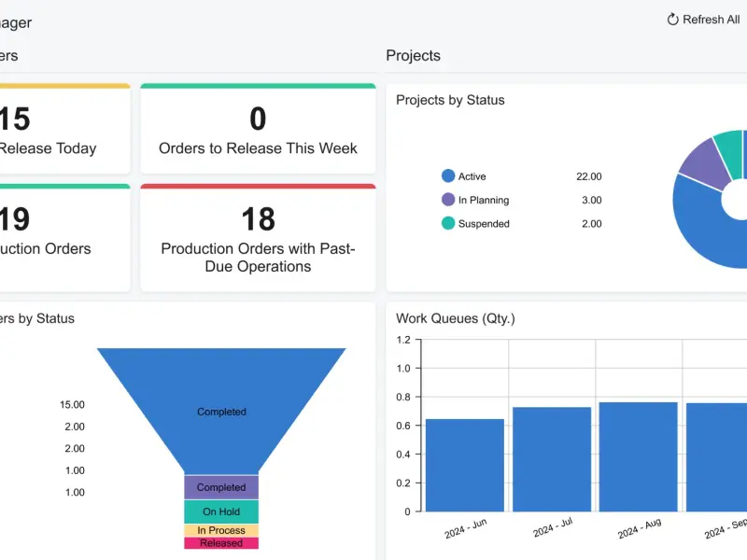
Task: Click the Refresh All button label
Action: [x=711, y=20]
